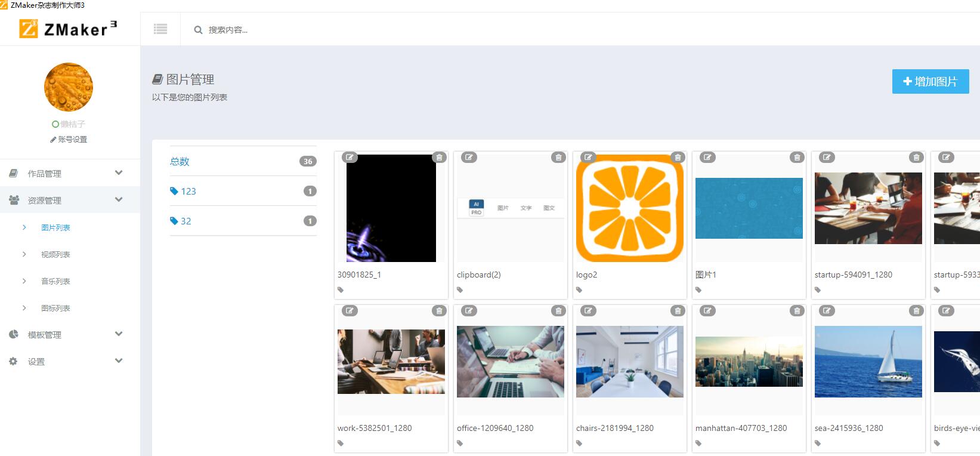Select 图标列表 in the sidebar
Viewport: 980px width, 456px height.
click(x=55, y=308)
